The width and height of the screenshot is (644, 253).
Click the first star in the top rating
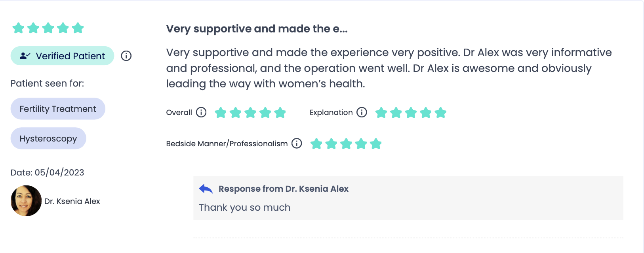(x=18, y=28)
